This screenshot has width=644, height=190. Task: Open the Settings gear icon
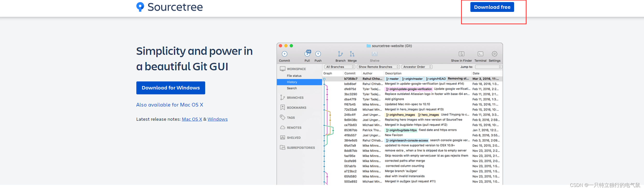[494, 54]
